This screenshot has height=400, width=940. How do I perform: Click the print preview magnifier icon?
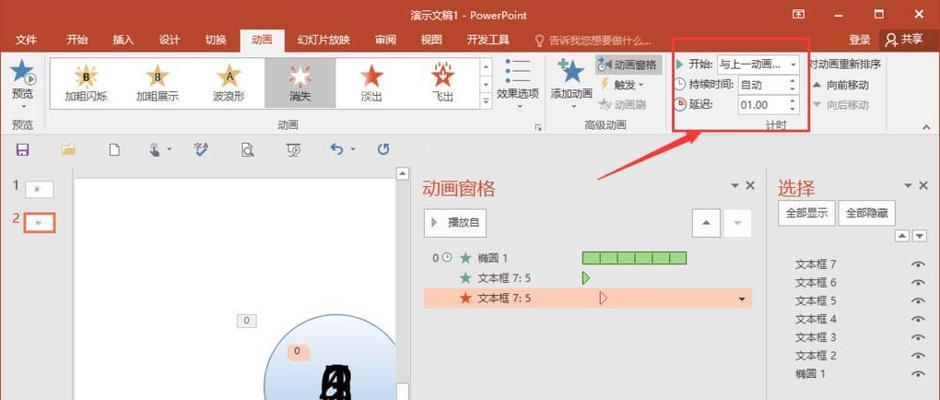[247, 150]
